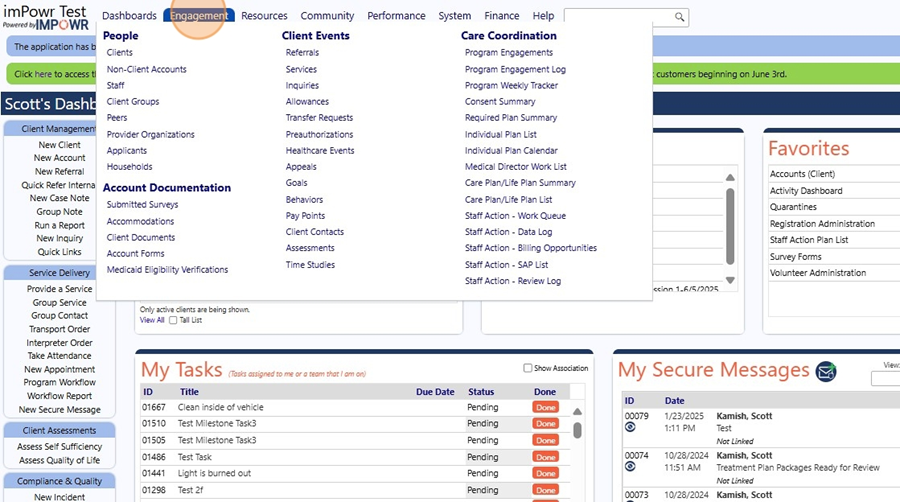The height and width of the screenshot is (502, 900).
Task: Sort tasks by Due Date column
Action: point(435,392)
